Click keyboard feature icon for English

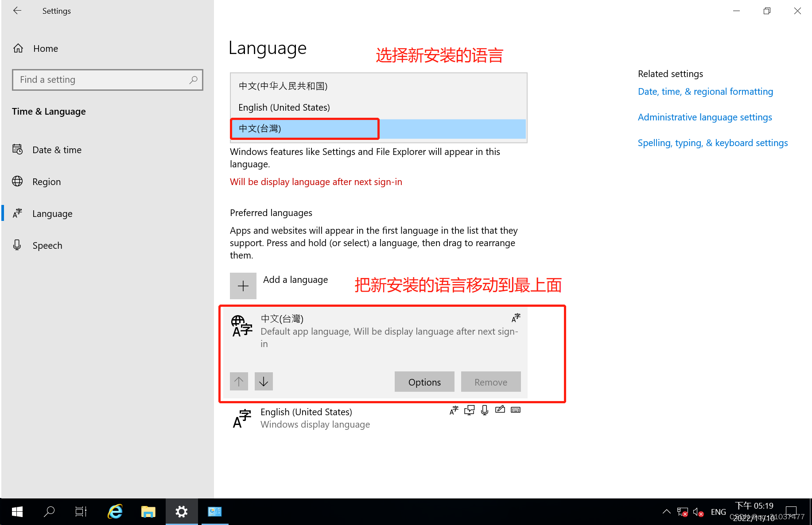point(516,410)
